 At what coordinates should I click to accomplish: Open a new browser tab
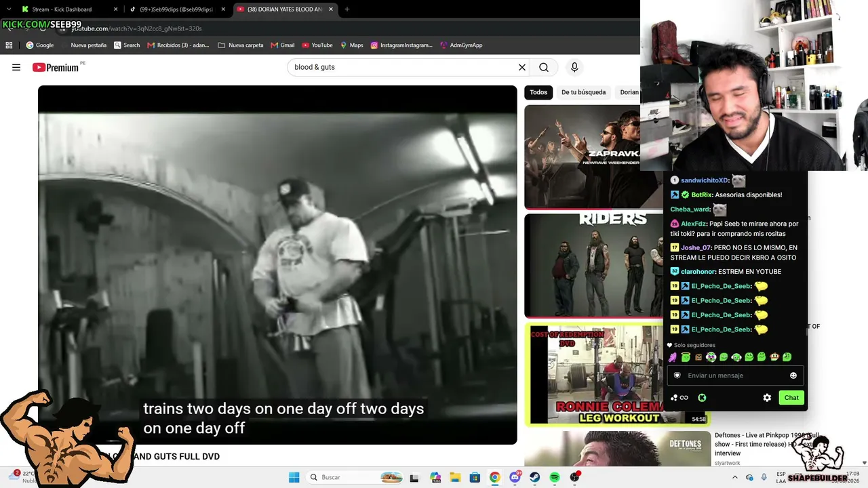pyautogui.click(x=347, y=9)
